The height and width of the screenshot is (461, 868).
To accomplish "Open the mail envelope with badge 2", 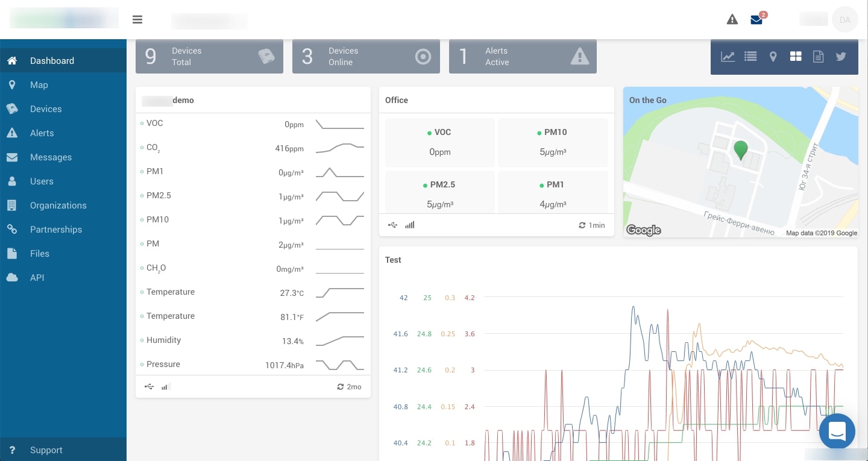I will [x=757, y=19].
